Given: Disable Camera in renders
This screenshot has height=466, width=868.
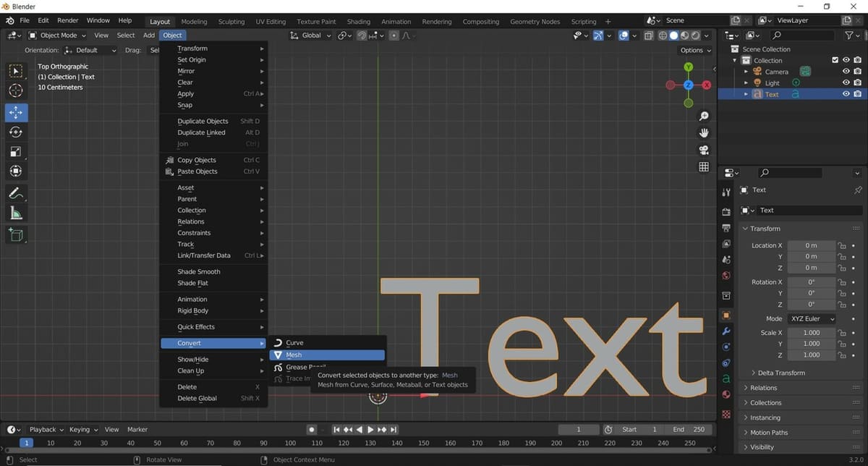Looking at the screenshot, I should pyautogui.click(x=857, y=72).
